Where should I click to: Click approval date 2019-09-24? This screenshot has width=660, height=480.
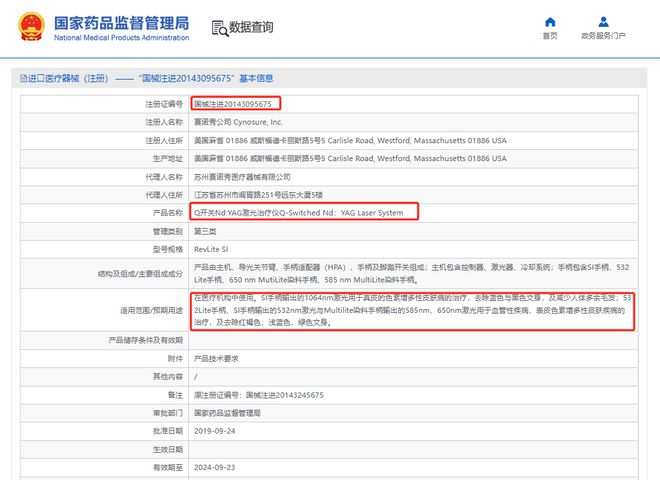pyautogui.click(x=214, y=430)
